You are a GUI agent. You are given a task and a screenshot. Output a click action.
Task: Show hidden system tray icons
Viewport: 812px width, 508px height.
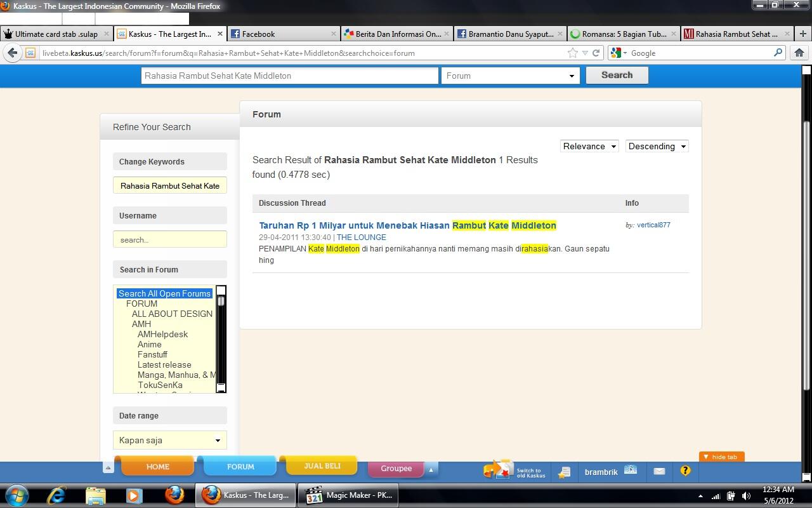[700, 496]
